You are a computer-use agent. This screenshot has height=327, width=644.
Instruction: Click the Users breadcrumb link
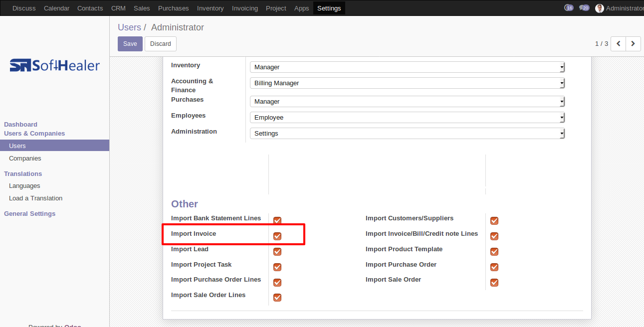coord(129,27)
